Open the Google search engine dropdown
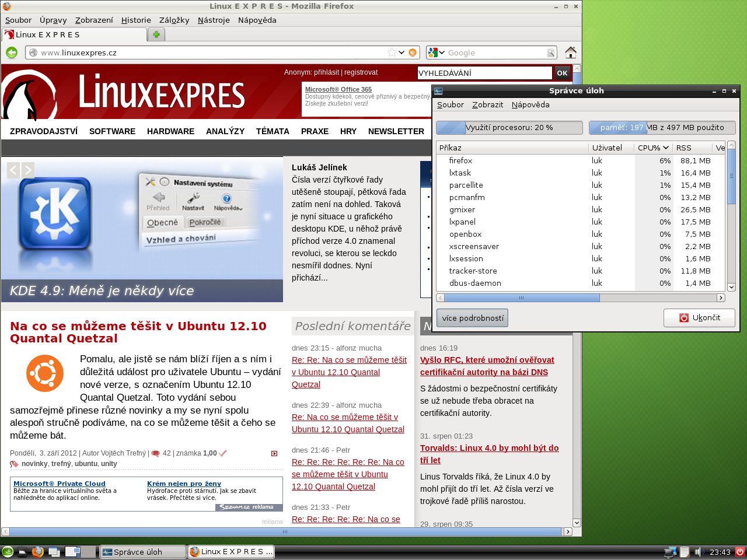Screen dimensions: 747x560 tap(436, 52)
